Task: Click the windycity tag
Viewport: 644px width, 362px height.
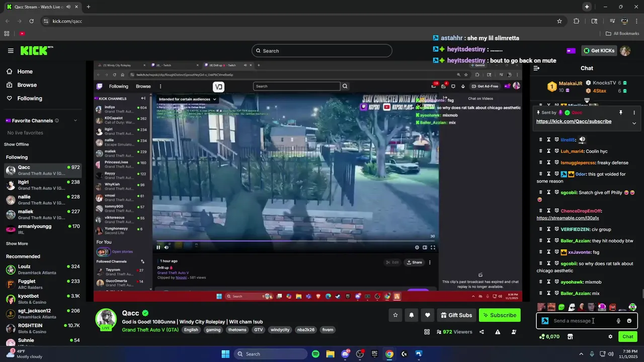Action: tap(279, 330)
